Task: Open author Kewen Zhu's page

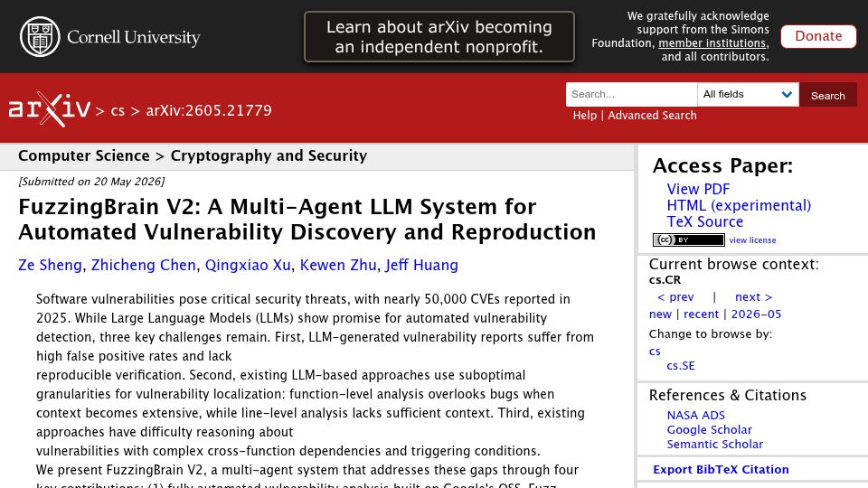Action: pyautogui.click(x=337, y=265)
